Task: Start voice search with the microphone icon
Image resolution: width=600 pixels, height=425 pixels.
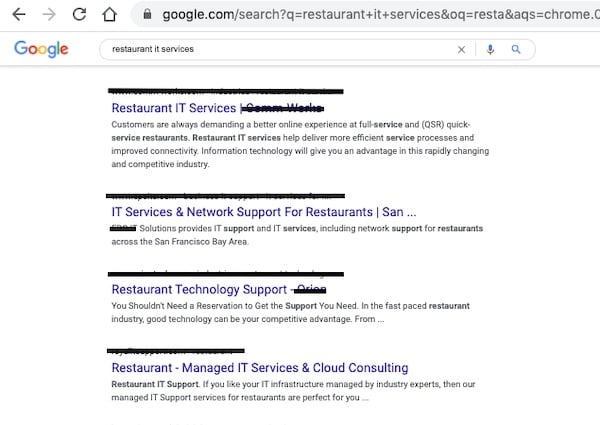Action: [490, 49]
